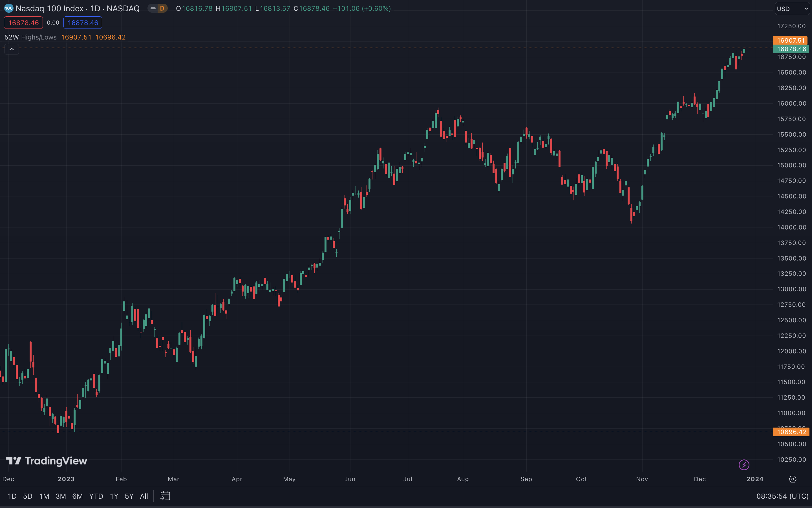
Task: Click the low value L16813.57
Action: click(272, 8)
